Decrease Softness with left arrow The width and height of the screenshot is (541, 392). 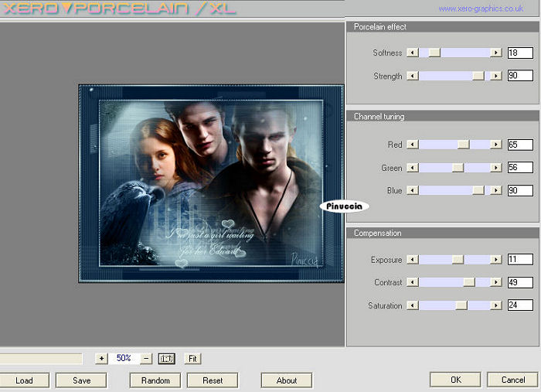point(412,53)
